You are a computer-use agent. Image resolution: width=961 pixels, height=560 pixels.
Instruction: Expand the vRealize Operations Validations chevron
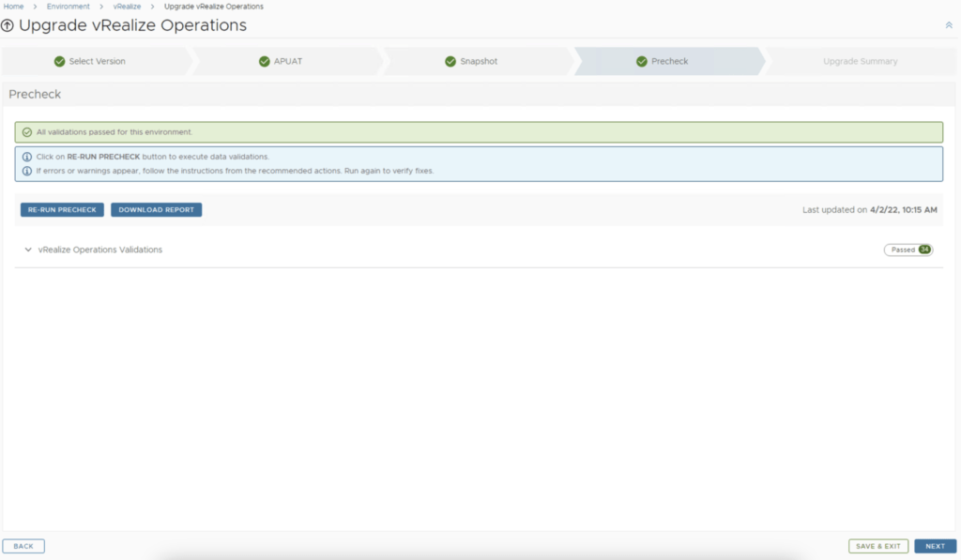28,250
